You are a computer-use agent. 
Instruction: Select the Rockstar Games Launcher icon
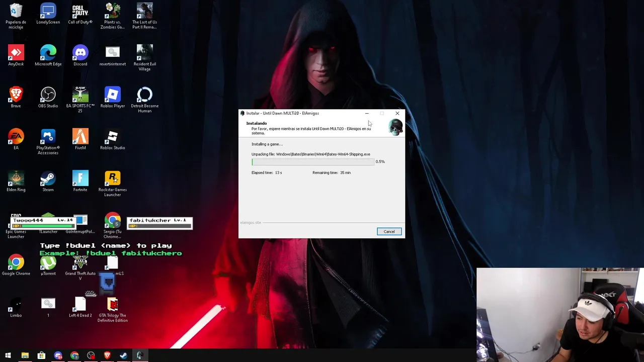pyautogui.click(x=113, y=184)
